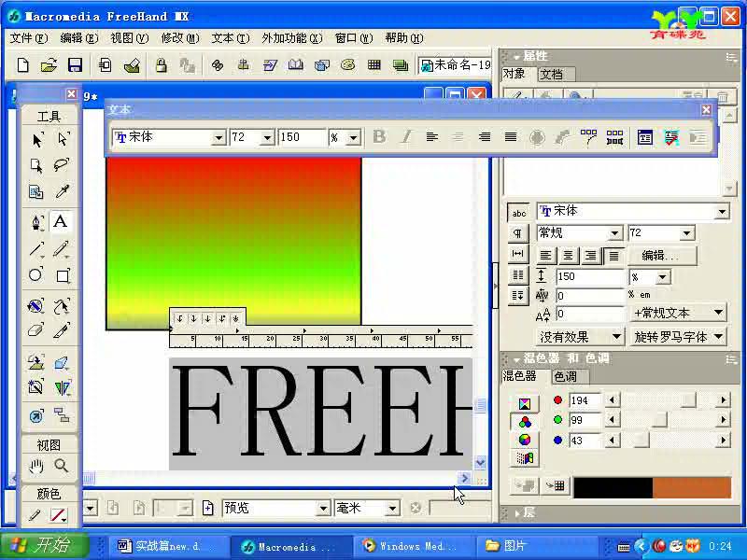Viewport: 747px width, 560px height.
Task: Open the 文本 menu
Action: [231, 38]
